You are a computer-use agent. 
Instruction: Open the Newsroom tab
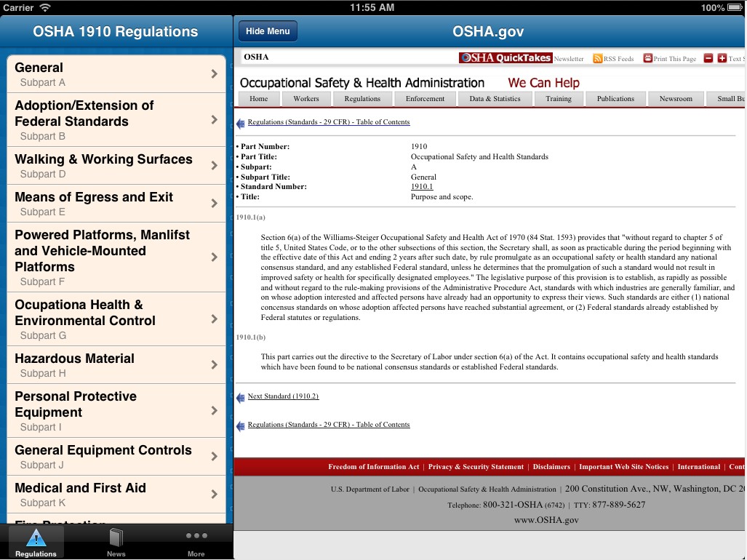click(676, 99)
